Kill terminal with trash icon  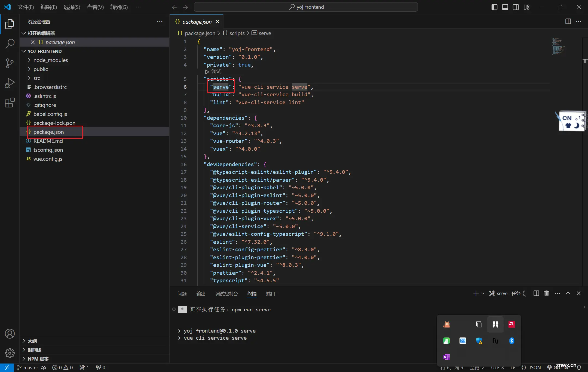[547, 293]
